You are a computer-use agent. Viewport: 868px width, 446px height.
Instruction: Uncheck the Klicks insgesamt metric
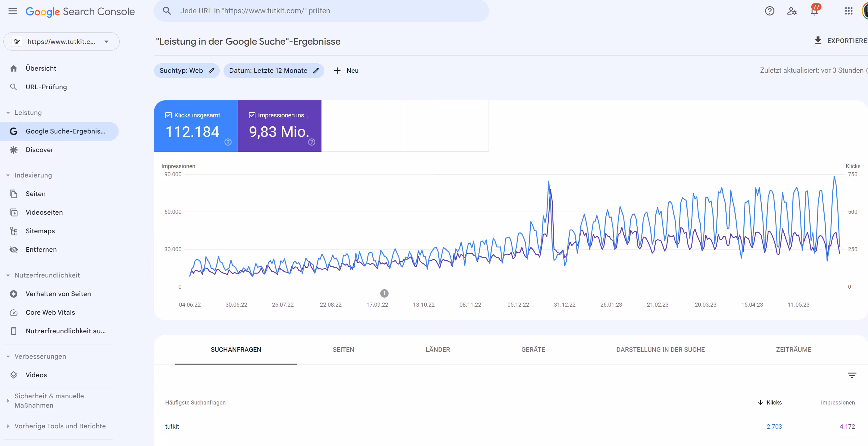pos(168,115)
